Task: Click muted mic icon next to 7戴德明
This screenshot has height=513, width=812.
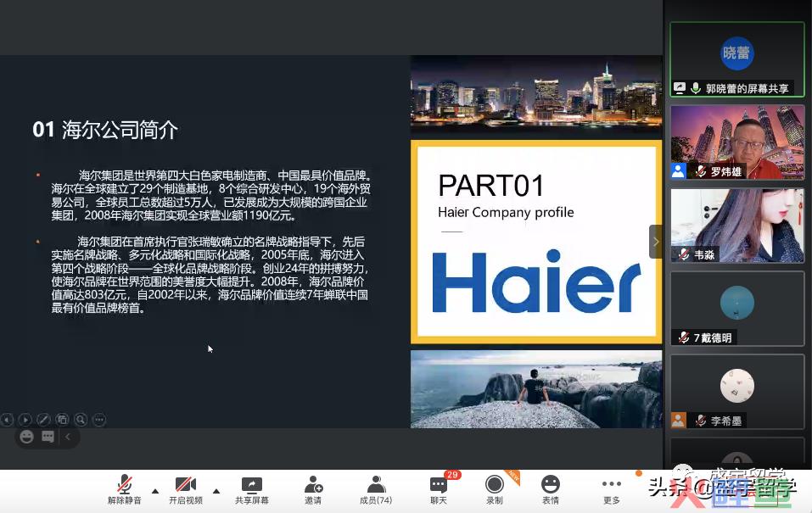Action: (684, 337)
